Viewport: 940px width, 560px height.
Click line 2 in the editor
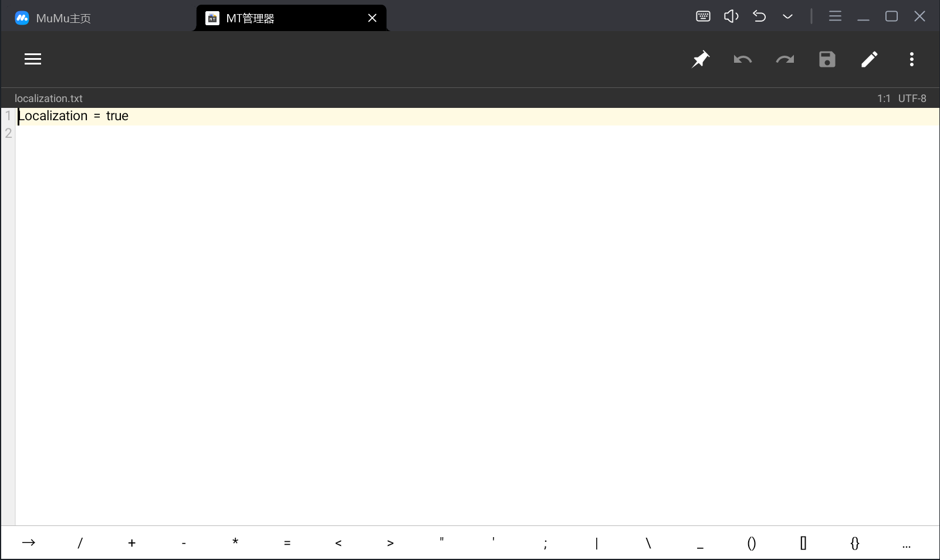[235, 134]
